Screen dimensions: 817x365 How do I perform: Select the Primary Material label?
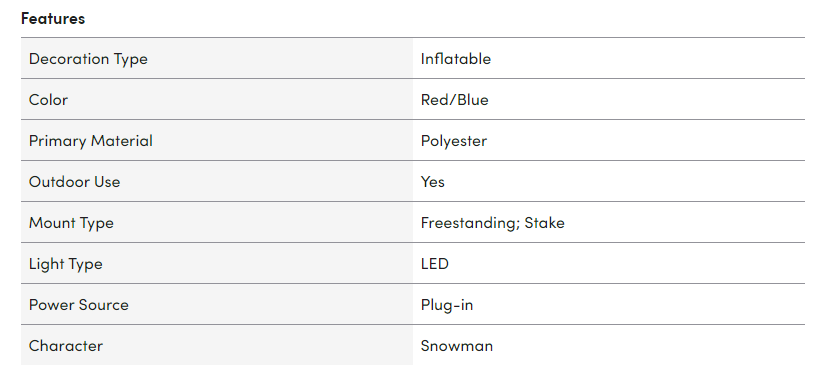pos(91,141)
